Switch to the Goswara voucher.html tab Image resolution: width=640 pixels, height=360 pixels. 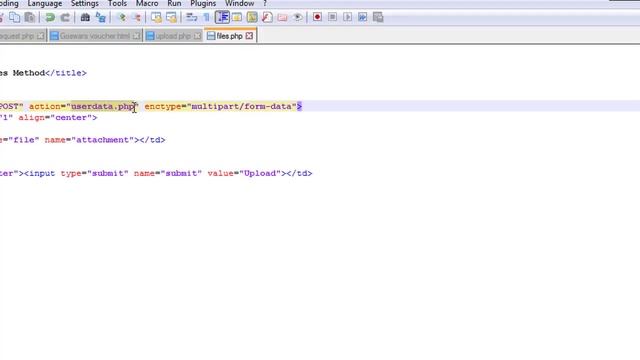[95, 36]
